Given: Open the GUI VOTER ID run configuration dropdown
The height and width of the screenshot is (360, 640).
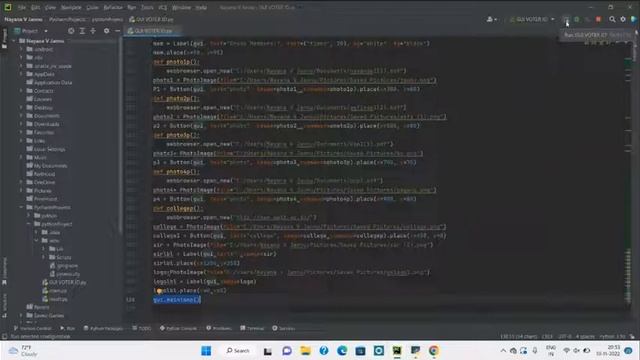Looking at the screenshot, I should pyautogui.click(x=532, y=19).
